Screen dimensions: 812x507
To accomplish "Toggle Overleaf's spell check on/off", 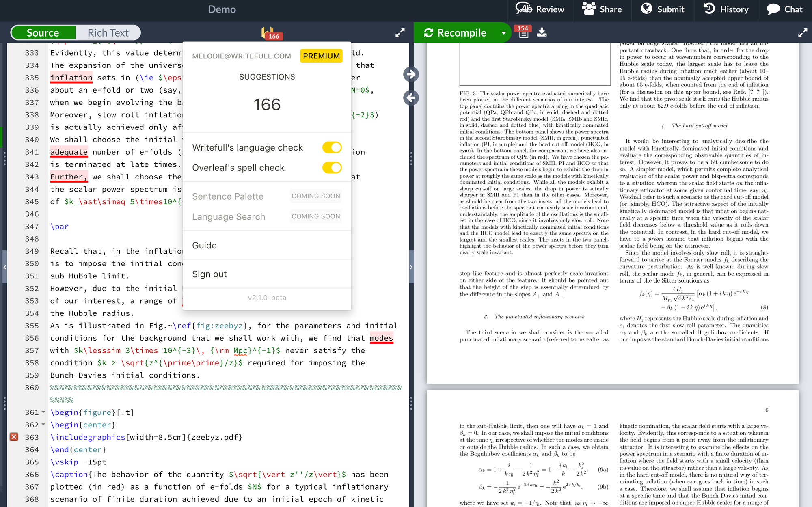I will pos(330,168).
